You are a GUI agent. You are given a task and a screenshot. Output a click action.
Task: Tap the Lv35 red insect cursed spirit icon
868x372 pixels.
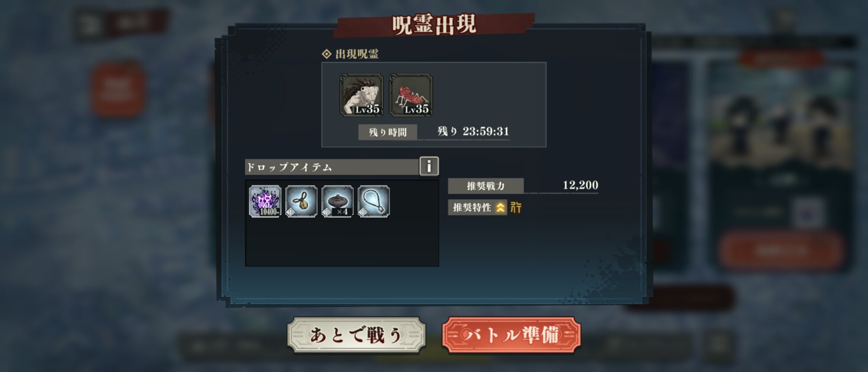(411, 95)
